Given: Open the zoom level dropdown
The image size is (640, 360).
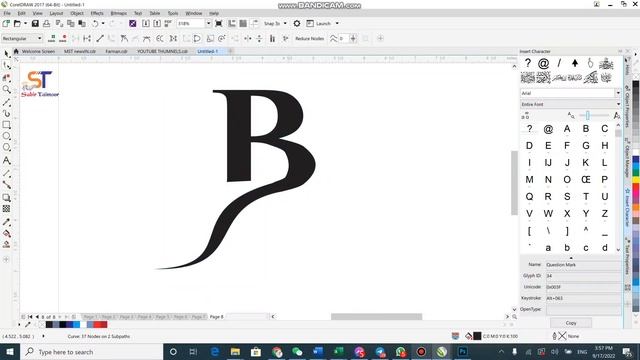Looking at the screenshot, I should click(208, 24).
